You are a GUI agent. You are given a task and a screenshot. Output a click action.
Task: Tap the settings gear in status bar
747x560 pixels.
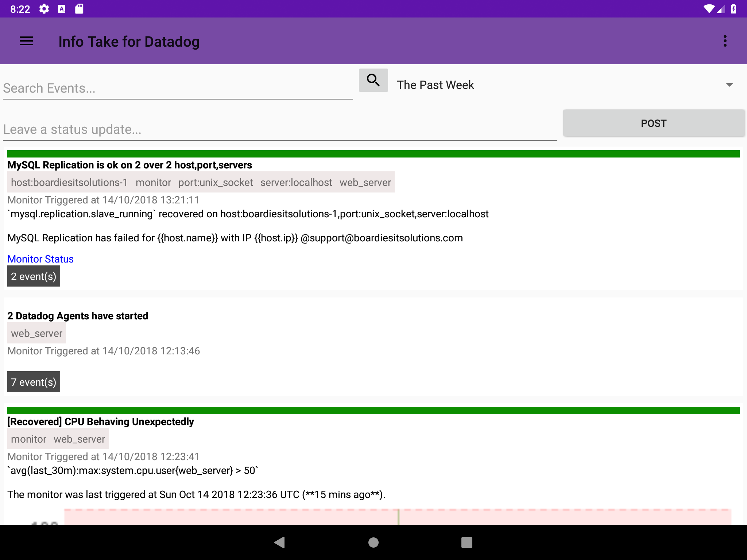coord(44,9)
